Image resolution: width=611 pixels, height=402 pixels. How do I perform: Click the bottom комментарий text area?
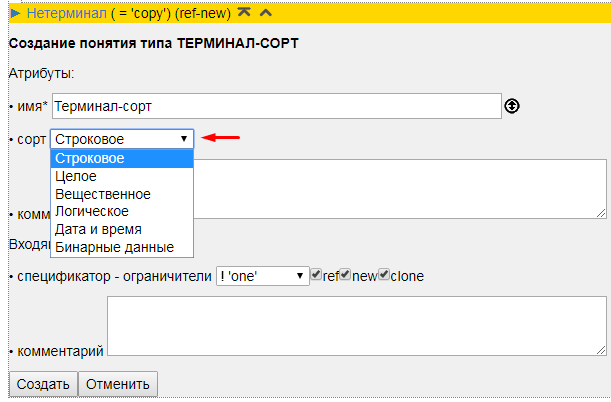[x=356, y=326]
